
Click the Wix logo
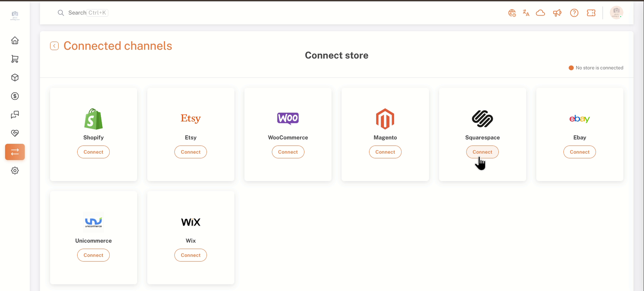191,222
